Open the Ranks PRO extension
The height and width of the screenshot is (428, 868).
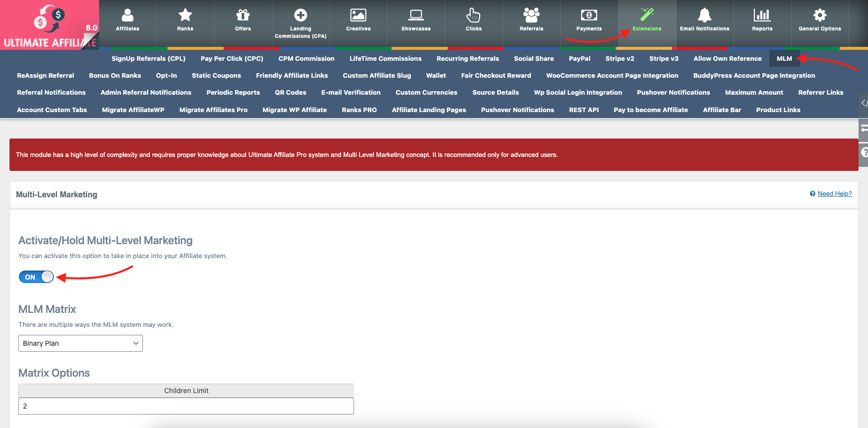[359, 110]
